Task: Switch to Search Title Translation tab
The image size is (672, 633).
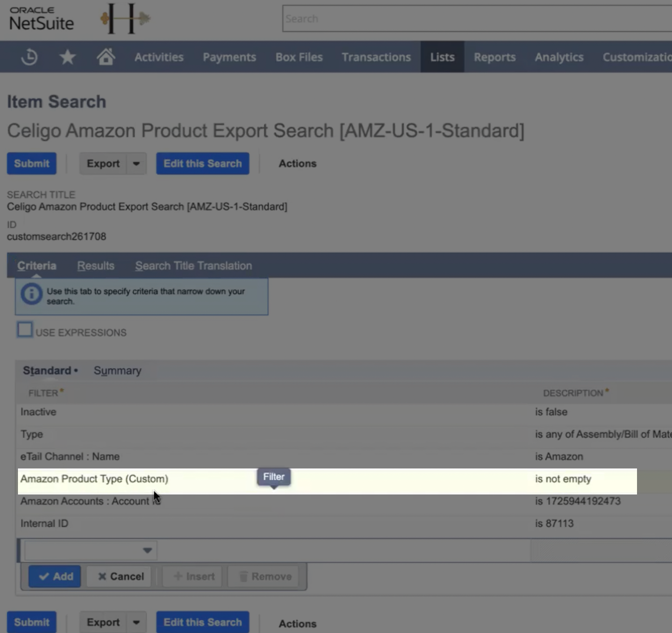Action: pos(193,266)
